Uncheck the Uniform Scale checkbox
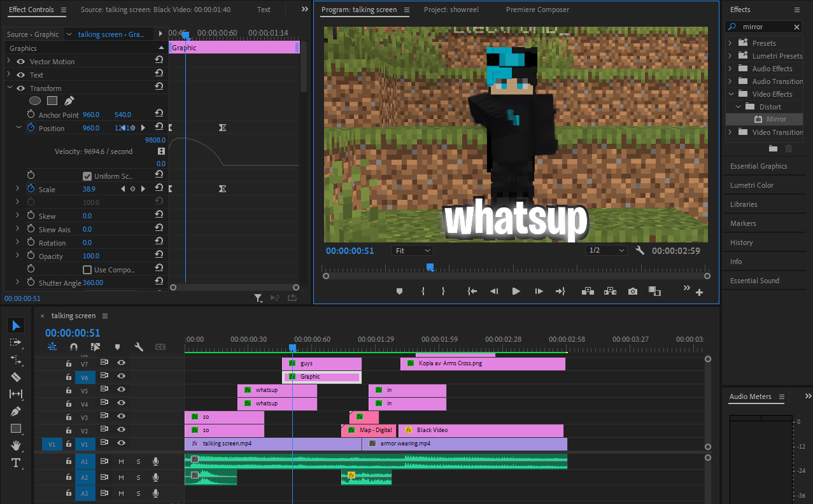Viewport: 813px width, 504px height. click(87, 176)
